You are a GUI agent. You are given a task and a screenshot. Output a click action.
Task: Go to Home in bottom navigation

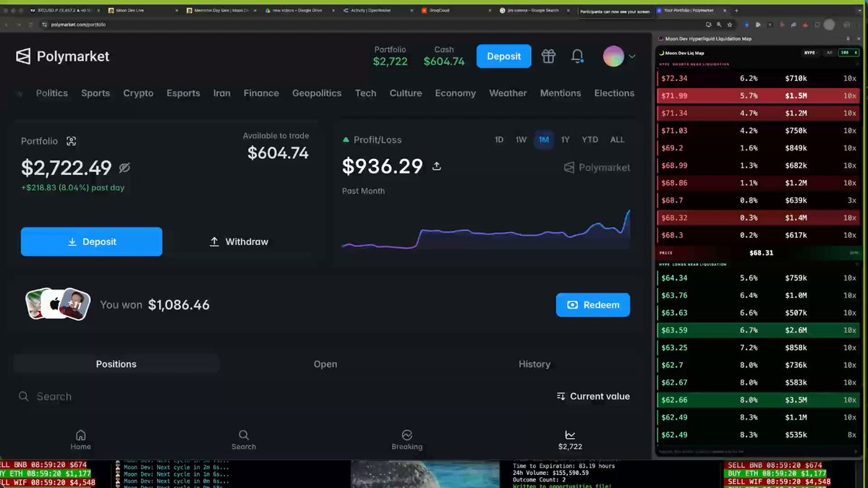(x=81, y=440)
